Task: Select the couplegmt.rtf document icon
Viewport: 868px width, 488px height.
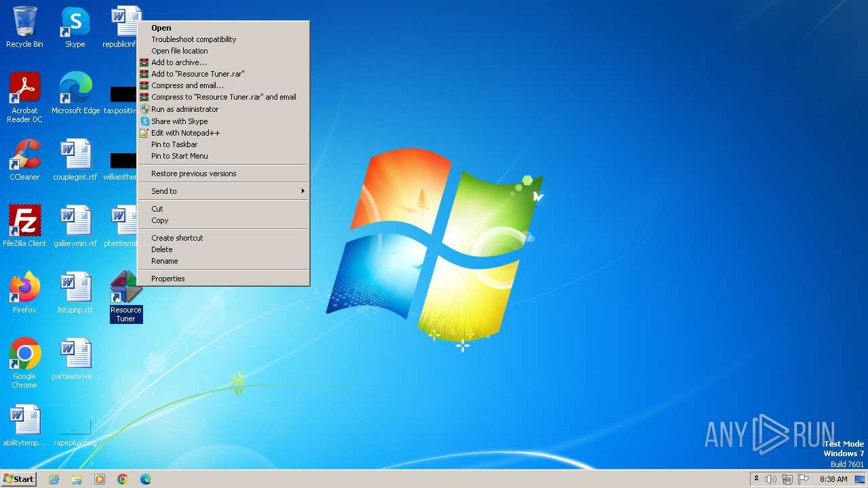Action: (x=75, y=160)
